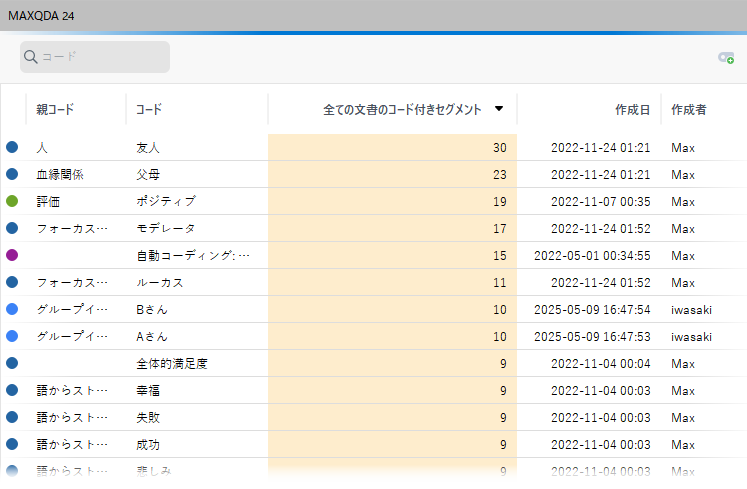747x489 pixels.
Task: Type in the コード search field
Action: (x=100, y=57)
